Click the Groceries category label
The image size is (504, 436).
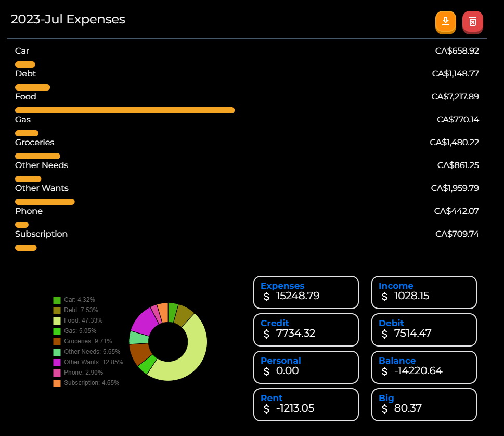pos(34,142)
